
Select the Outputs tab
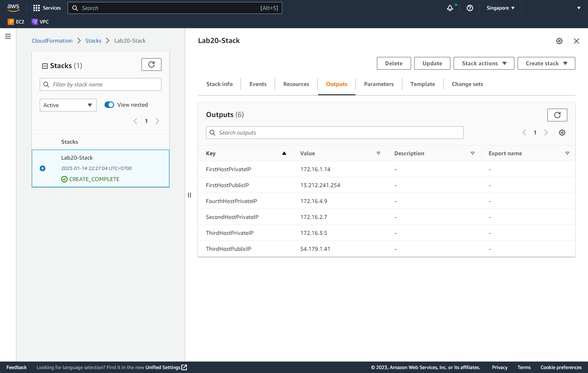coord(337,84)
